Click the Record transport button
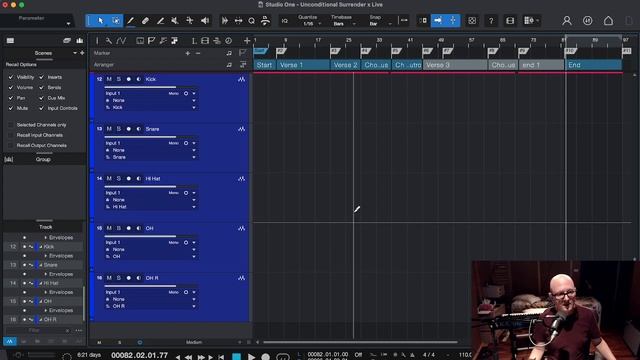The width and height of the screenshot is (640, 360). 265,356
